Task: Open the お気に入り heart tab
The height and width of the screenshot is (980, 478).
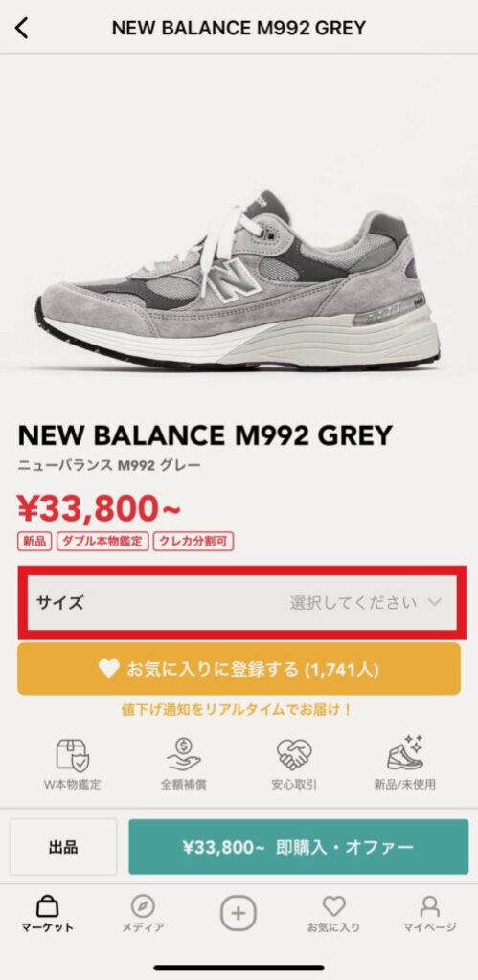Action: click(x=333, y=914)
